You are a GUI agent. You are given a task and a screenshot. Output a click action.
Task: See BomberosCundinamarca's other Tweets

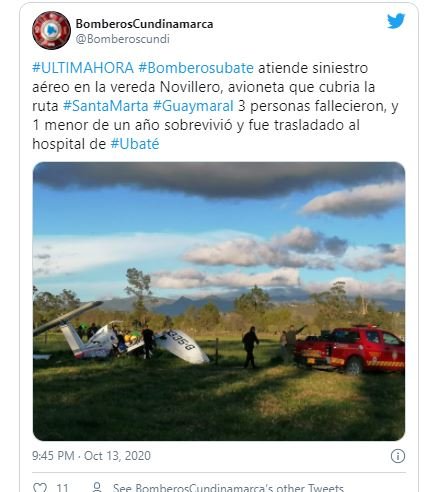[228, 488]
